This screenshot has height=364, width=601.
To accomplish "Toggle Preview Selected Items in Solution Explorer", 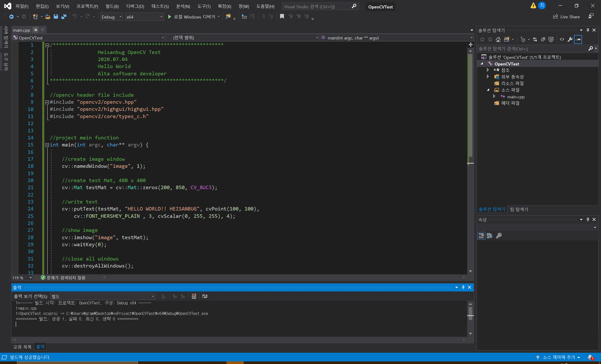I will [578, 39].
